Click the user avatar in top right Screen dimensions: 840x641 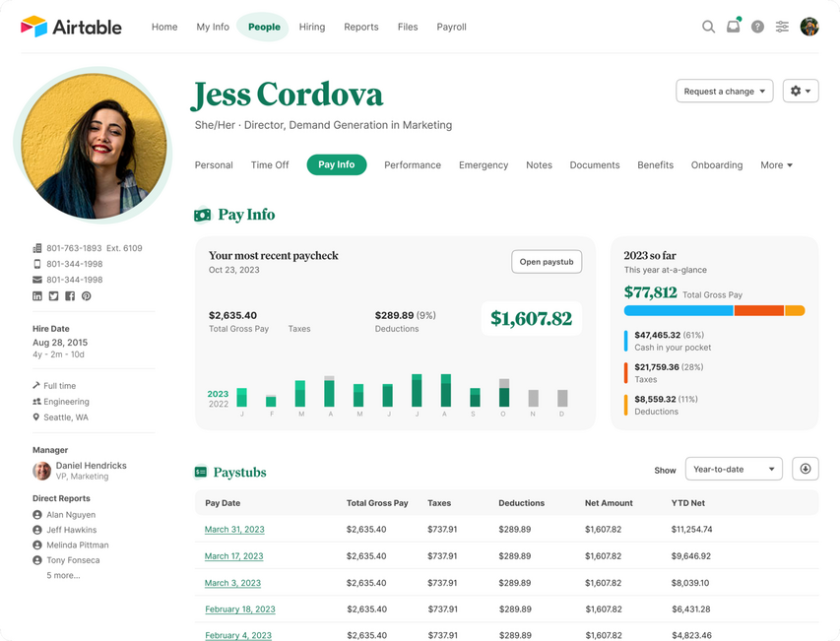pyautogui.click(x=809, y=27)
